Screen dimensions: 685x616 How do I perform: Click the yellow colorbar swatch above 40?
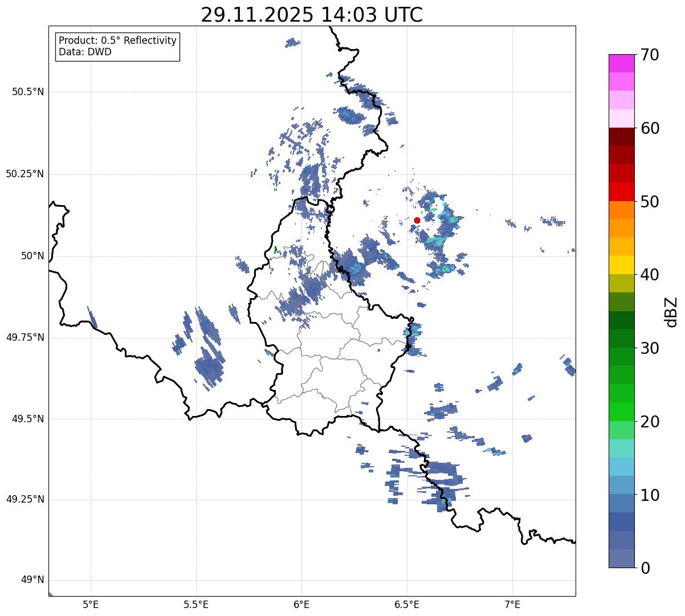coord(621,265)
